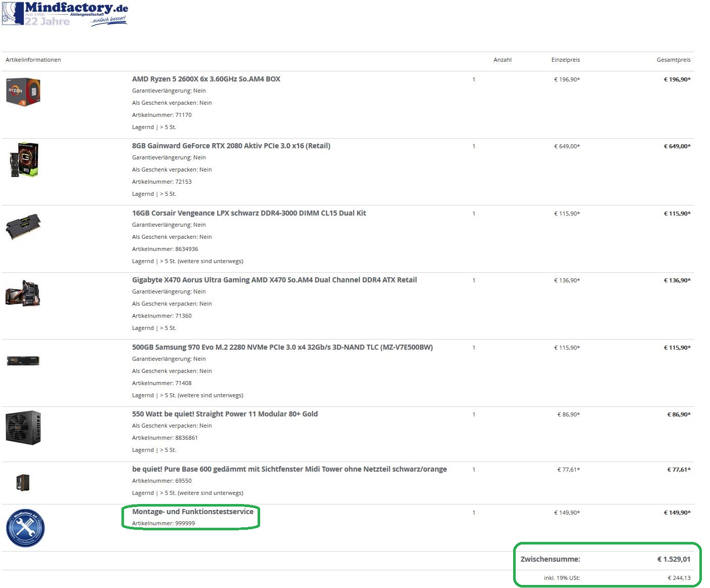Open the be quiet! Straight Power PSU thumbnail
The image size is (710, 588).
(23, 428)
